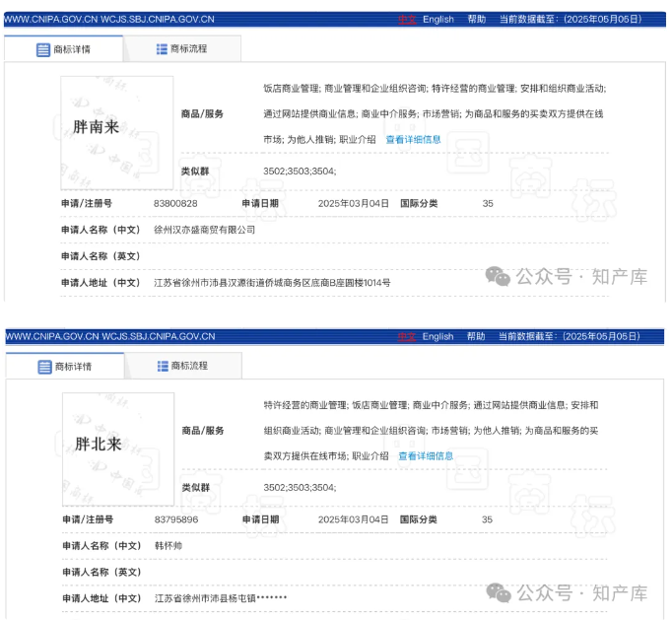Click the 商标流程 tab icon in 胖南来 record
The height and width of the screenshot is (620, 672).
point(162,49)
